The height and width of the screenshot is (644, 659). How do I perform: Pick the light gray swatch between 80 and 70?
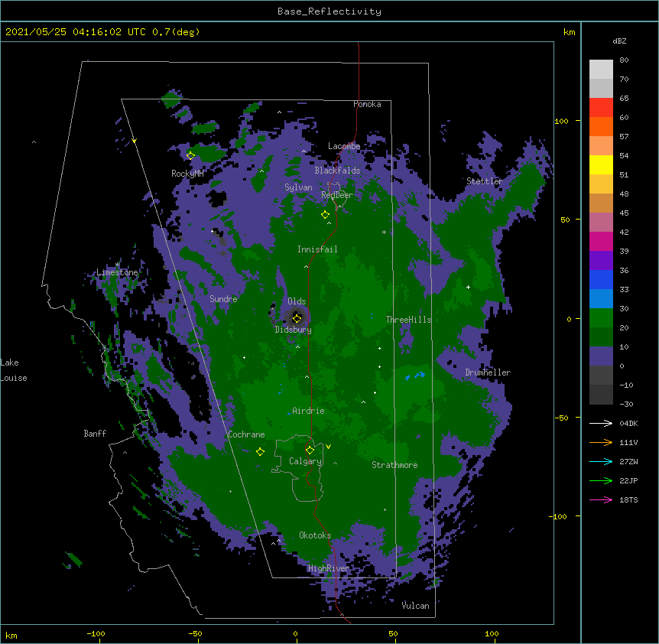(601, 70)
